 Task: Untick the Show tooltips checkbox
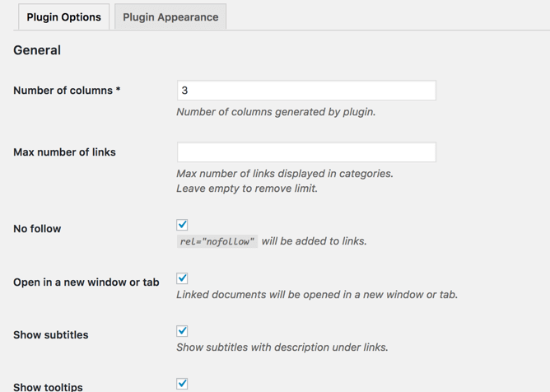182,384
